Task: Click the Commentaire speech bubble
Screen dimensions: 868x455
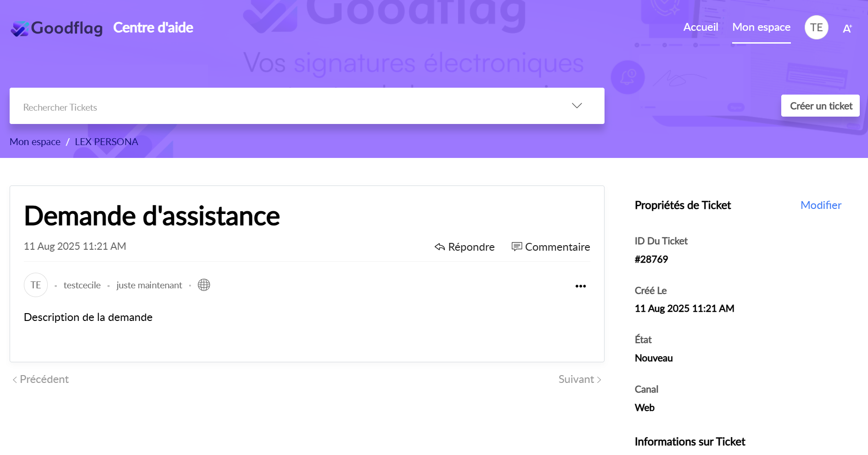Action: coord(517,247)
